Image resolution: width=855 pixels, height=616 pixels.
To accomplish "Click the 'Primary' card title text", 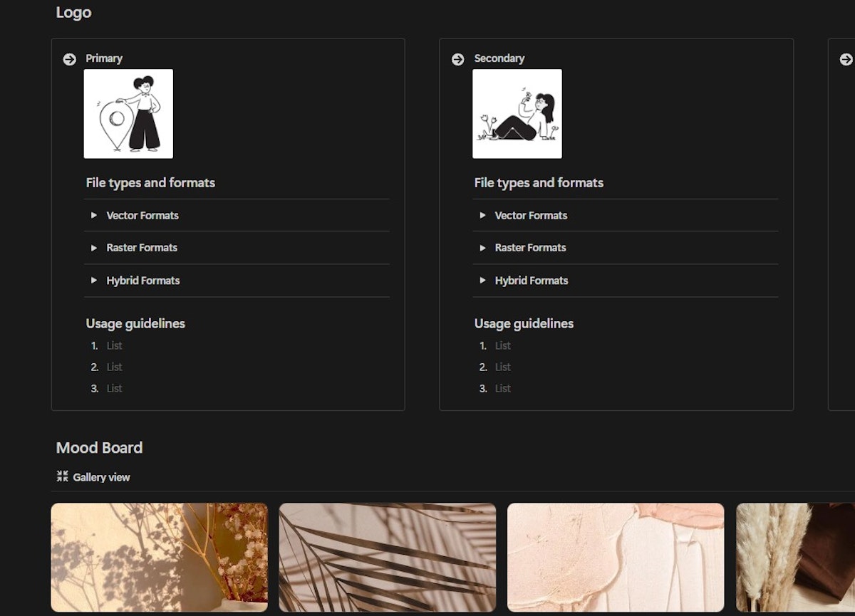I will pyautogui.click(x=104, y=58).
